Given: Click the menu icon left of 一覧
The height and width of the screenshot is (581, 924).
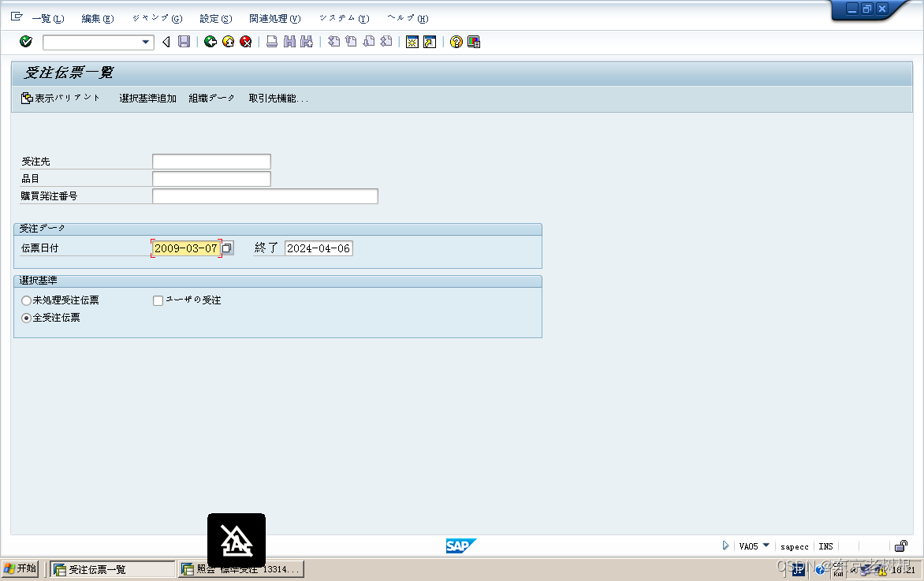Looking at the screenshot, I should [17, 17].
